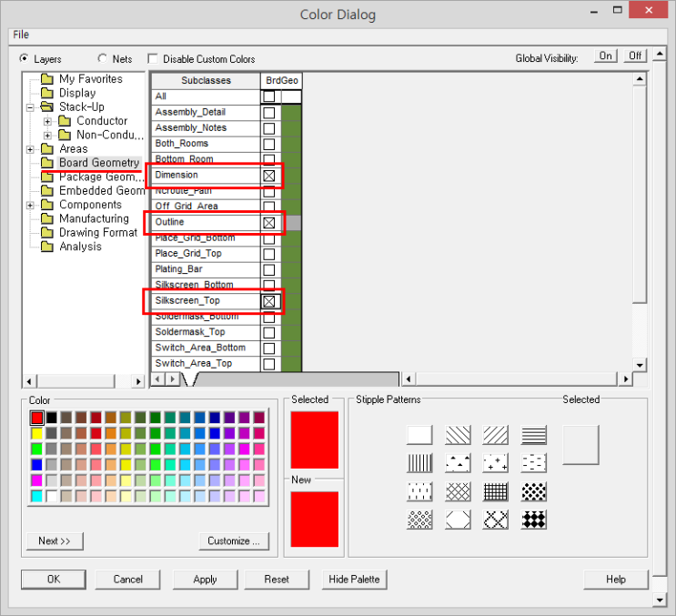Viewport: 676px width, 616px height.
Task: Toggle the Silkscreen_Top visibility checkbox
Action: click(269, 301)
